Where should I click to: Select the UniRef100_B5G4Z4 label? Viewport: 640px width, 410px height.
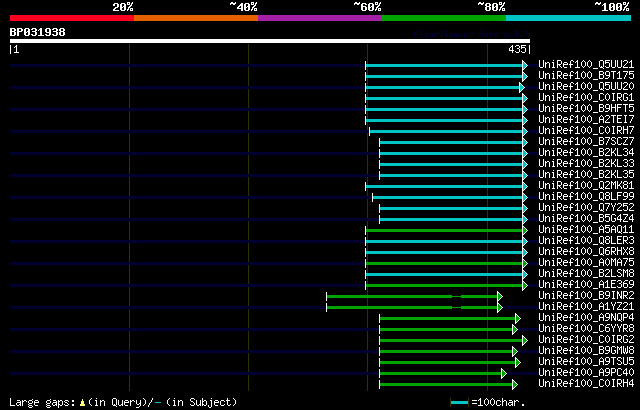click(586, 219)
